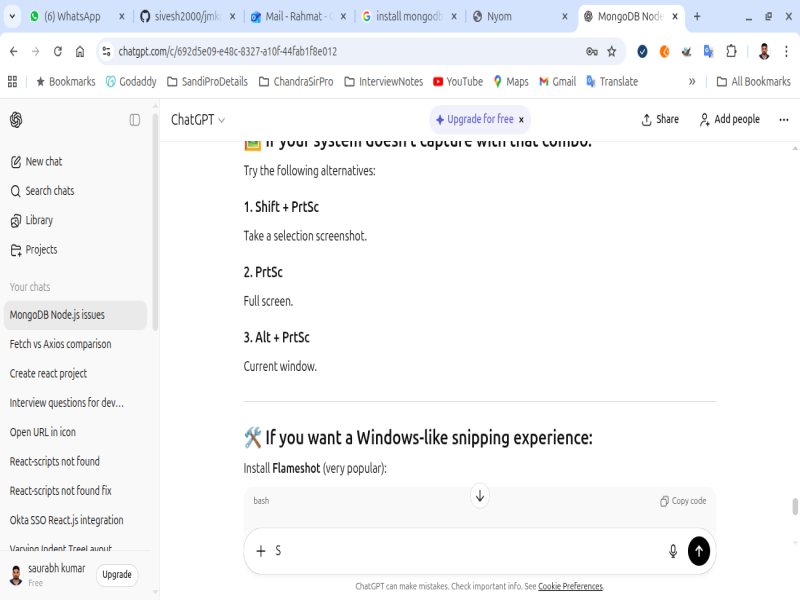Open the All Bookmarks folder
Image resolution: width=800 pixels, height=600 pixels.
point(754,82)
